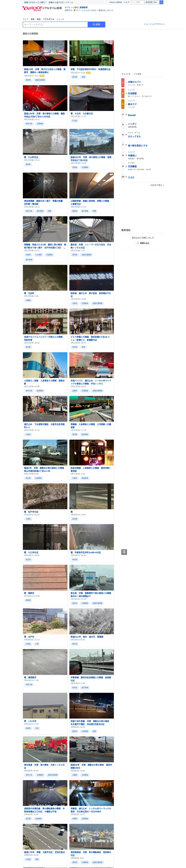
Task: Click 火災情報 tag under 常磐線 ひたち card
Action: pos(39,255)
